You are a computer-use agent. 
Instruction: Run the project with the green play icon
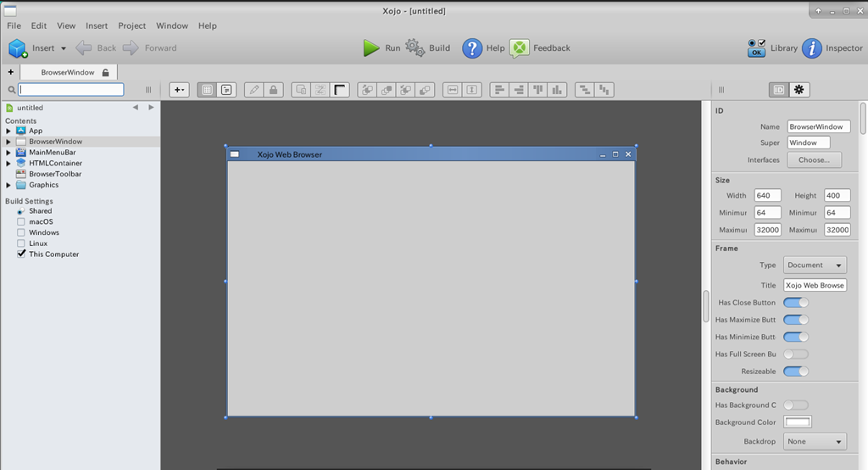[371, 48]
